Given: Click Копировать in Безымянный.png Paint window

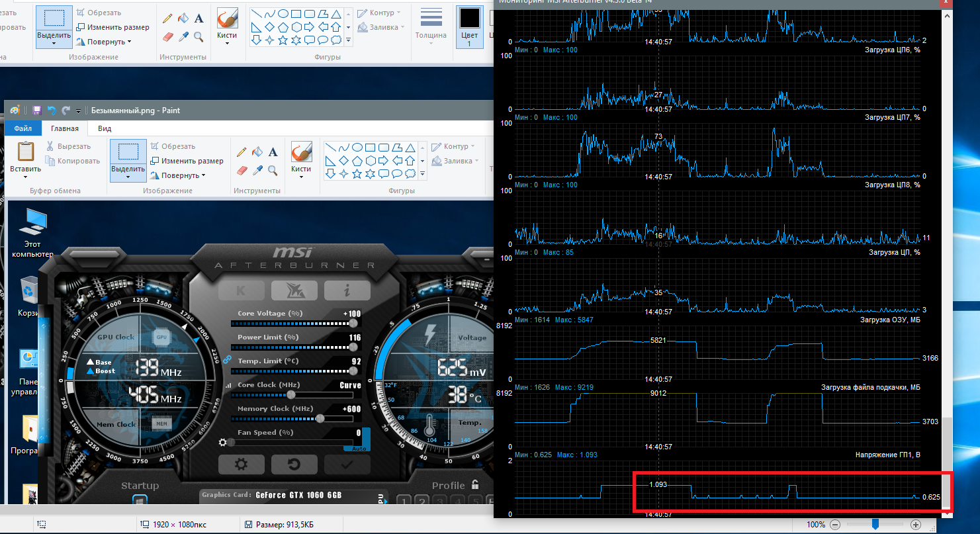Looking at the screenshot, I should tap(73, 161).
